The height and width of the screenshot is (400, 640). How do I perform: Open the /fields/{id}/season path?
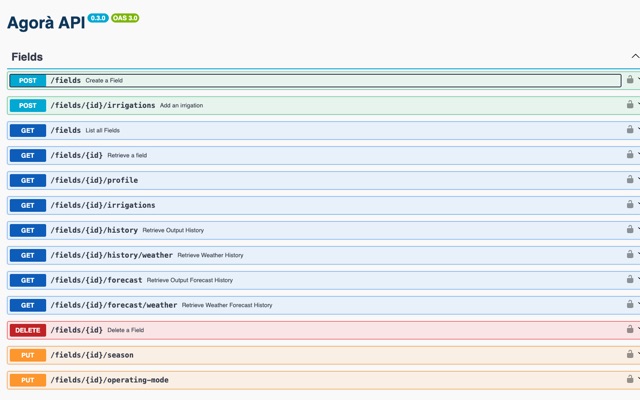click(x=92, y=355)
